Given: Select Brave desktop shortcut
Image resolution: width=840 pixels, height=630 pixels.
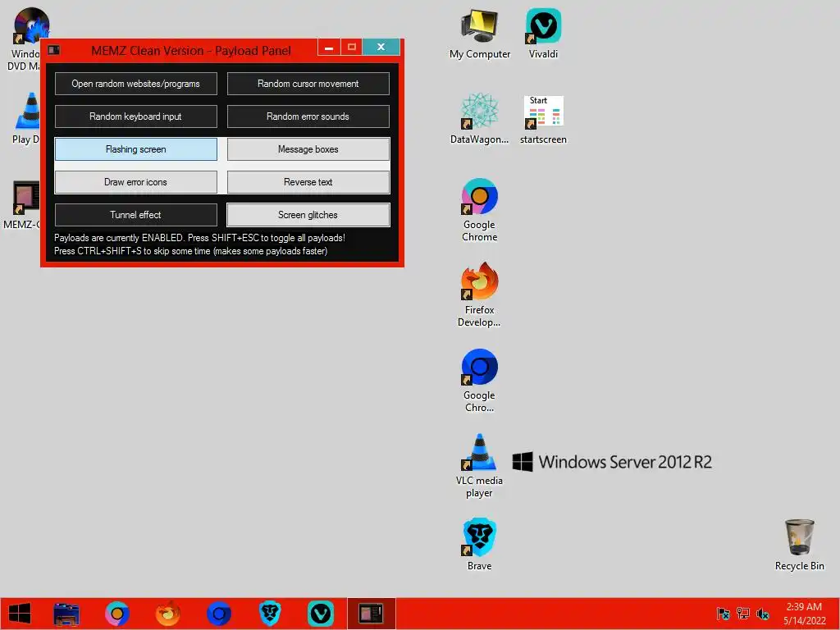Looking at the screenshot, I should (x=479, y=545).
